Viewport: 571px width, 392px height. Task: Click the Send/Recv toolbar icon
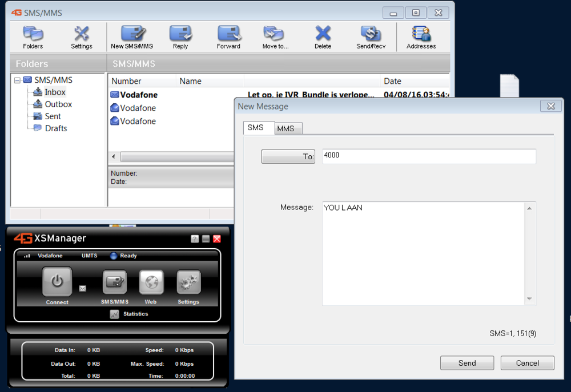(x=371, y=37)
